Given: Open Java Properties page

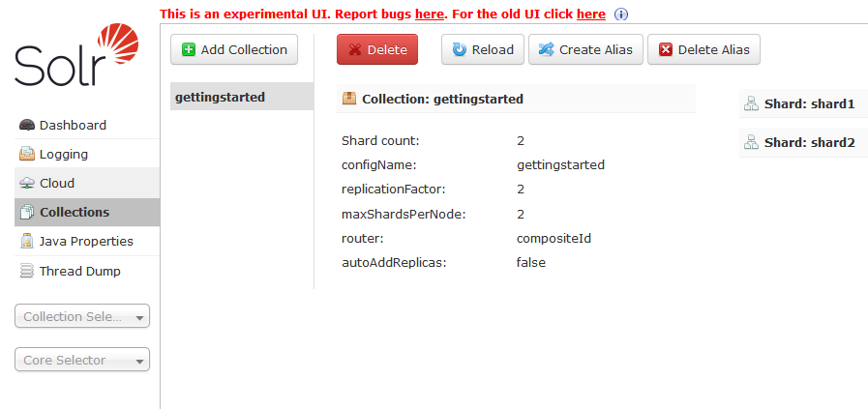Looking at the screenshot, I should [87, 242].
